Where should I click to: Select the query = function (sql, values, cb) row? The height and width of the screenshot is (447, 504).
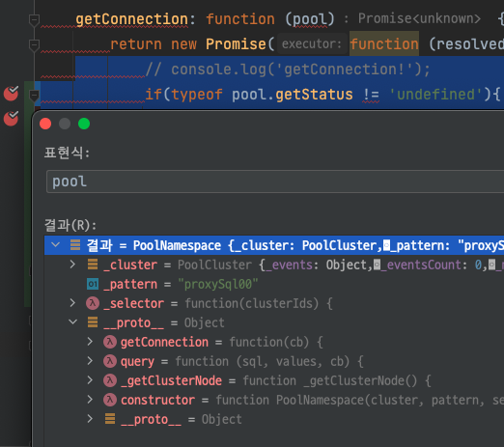274,361
